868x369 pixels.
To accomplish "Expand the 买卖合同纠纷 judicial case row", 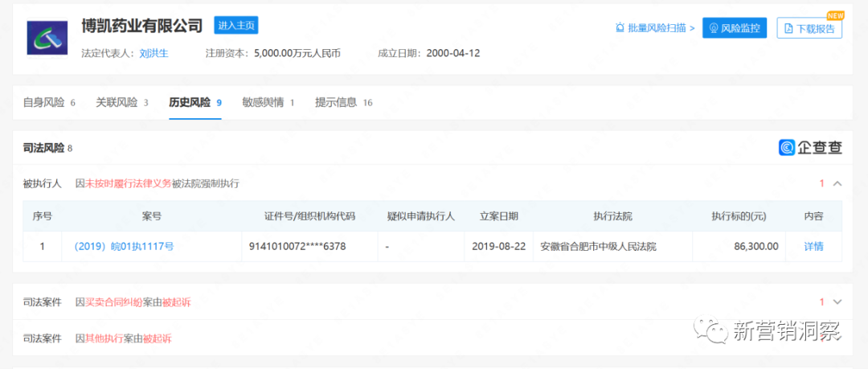I will (432, 302).
